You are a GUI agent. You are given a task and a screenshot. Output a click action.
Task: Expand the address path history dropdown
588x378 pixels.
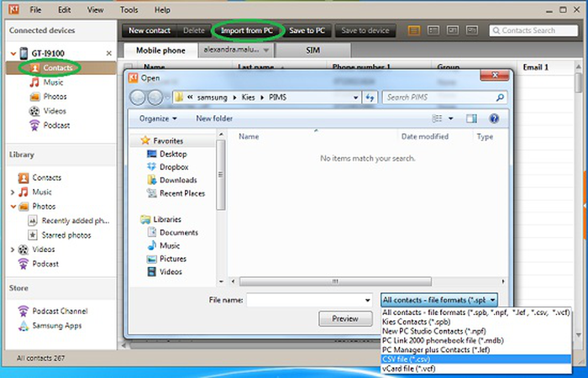click(356, 98)
